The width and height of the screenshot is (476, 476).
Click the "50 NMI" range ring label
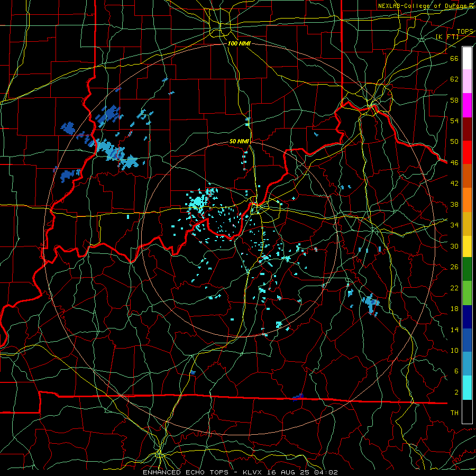(239, 141)
